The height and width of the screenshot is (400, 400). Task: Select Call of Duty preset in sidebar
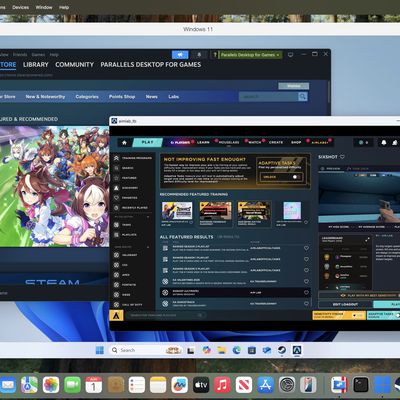(x=128, y=305)
